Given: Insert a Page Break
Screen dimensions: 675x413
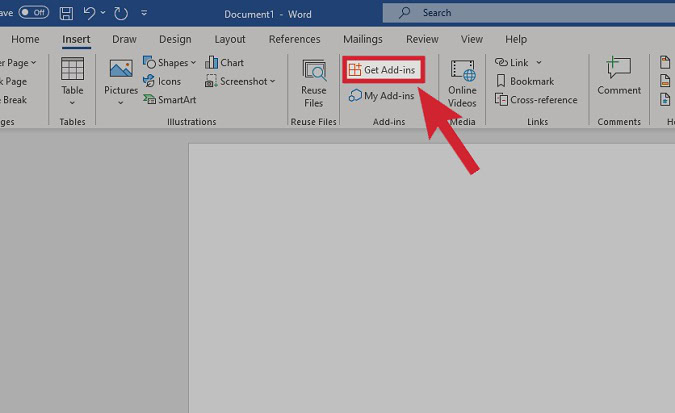Looking at the screenshot, I should click(x=13, y=100).
